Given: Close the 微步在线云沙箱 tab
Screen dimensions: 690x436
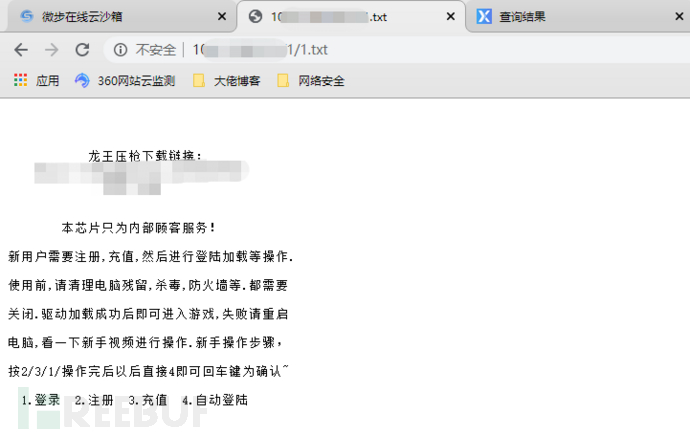Looking at the screenshot, I should pos(222,17).
